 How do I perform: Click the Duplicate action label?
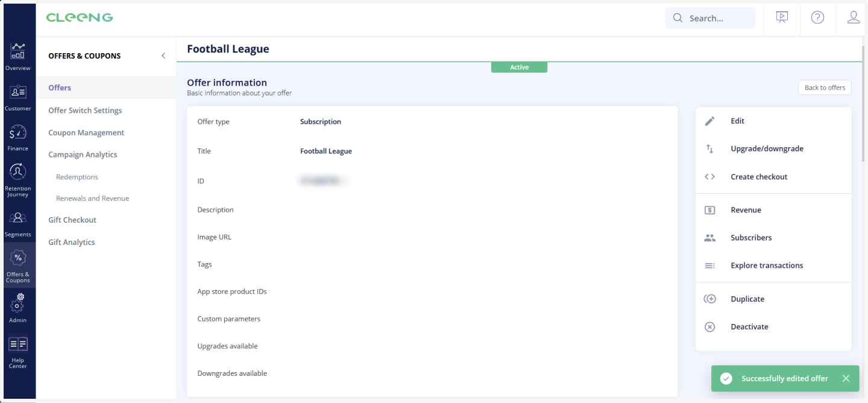[747, 299]
